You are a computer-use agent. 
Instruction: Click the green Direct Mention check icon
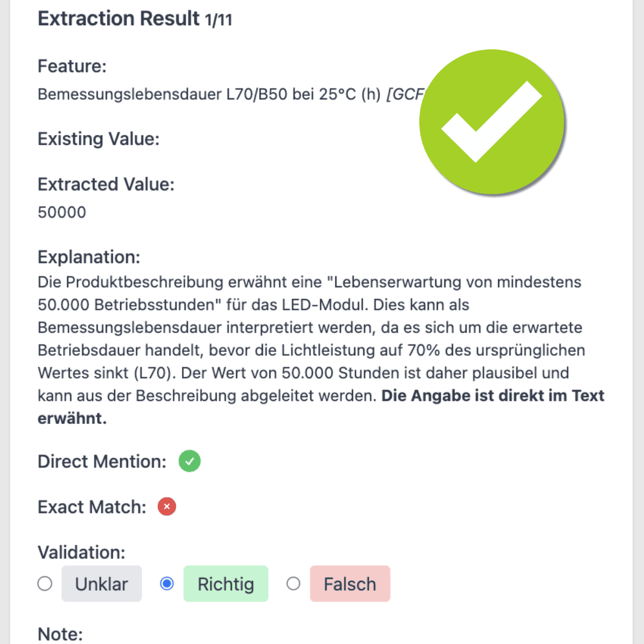tap(189, 461)
